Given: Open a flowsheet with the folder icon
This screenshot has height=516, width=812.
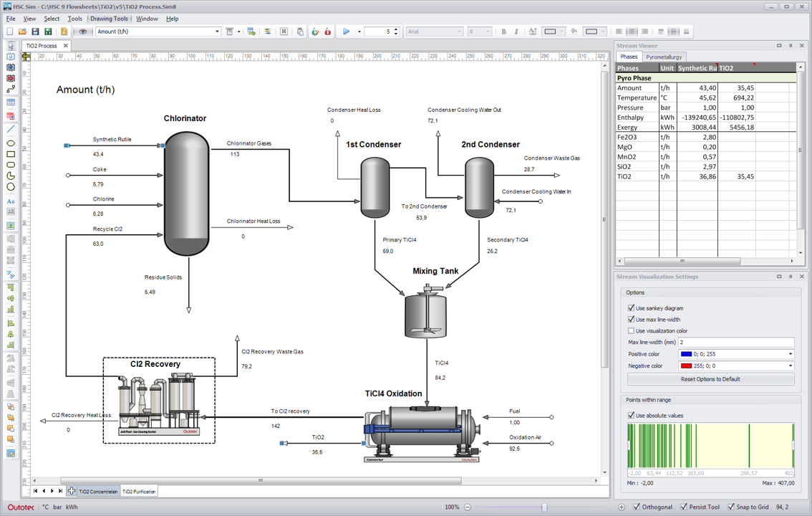Looking at the screenshot, I should coord(22,32).
